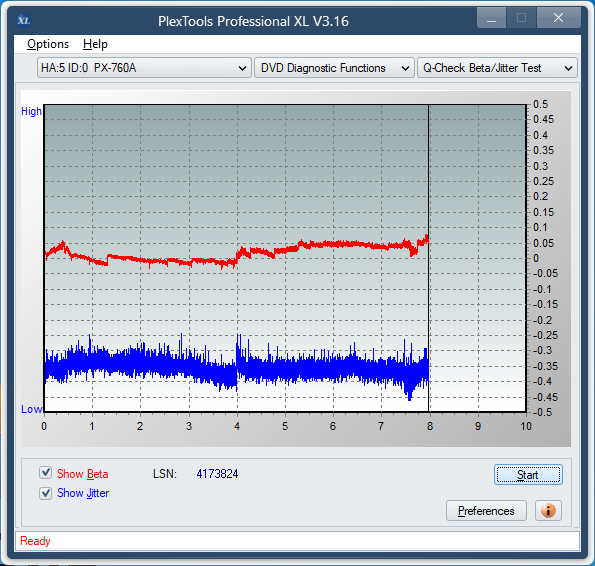Screen dimensions: 595x566
Task: Uncheck the Show Jitter checkbox
Action: [46, 493]
